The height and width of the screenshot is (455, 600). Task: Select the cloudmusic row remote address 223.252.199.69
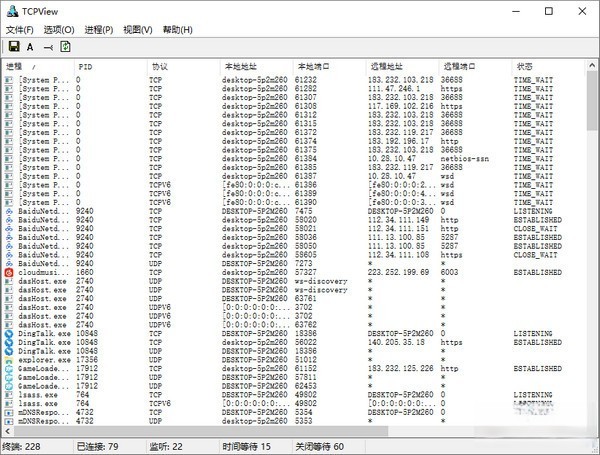398,272
